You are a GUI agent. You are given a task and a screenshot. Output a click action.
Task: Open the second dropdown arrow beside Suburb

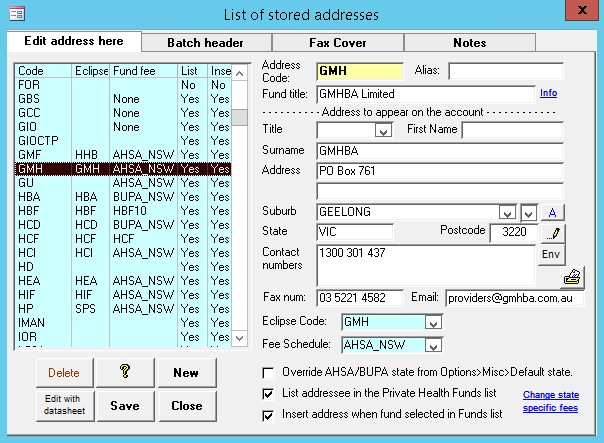(528, 213)
